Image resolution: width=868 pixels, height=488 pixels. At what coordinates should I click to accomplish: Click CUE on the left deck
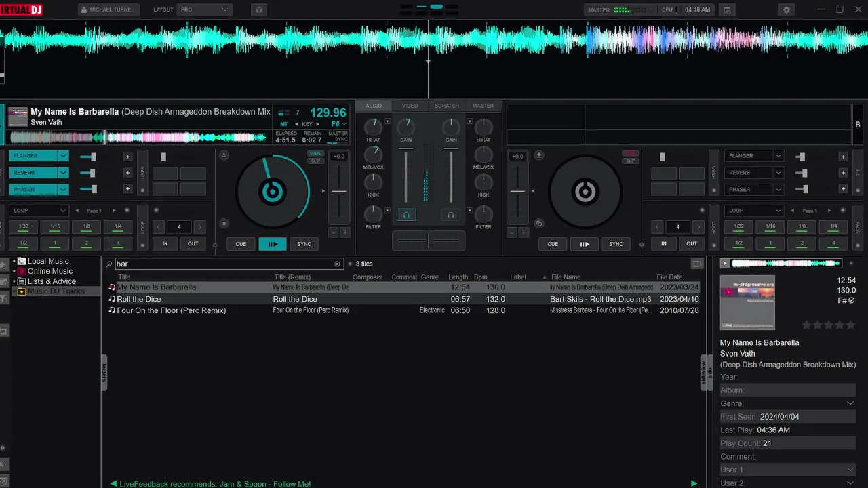pyautogui.click(x=241, y=244)
